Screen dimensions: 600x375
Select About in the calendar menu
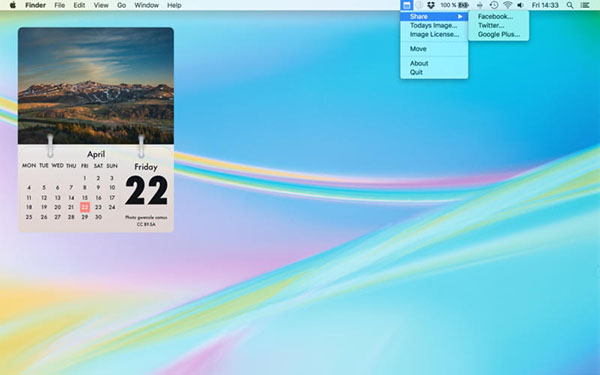coord(434,64)
